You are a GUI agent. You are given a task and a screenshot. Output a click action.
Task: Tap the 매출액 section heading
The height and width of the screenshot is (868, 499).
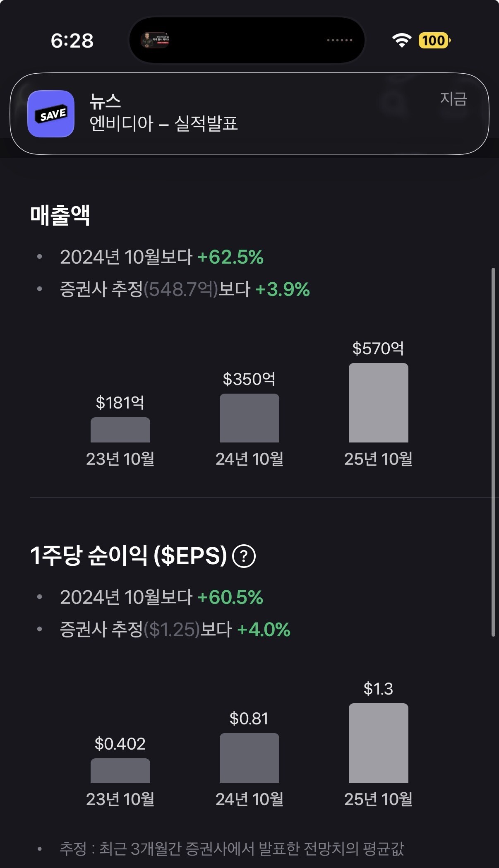tap(60, 215)
